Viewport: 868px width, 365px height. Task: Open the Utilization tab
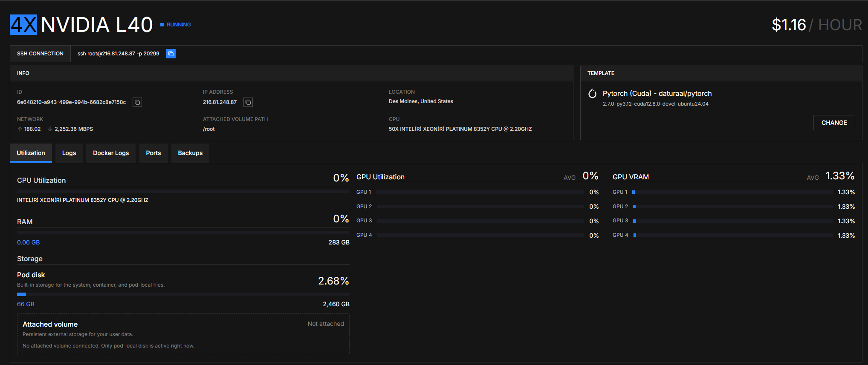pyautogui.click(x=31, y=153)
